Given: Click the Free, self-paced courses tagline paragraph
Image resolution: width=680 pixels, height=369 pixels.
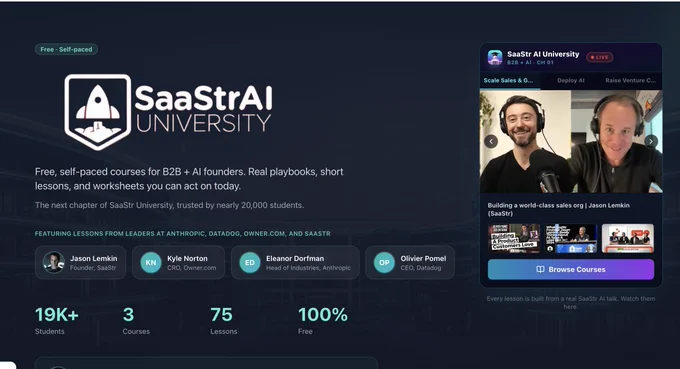Looking at the screenshot, I should click(189, 179).
